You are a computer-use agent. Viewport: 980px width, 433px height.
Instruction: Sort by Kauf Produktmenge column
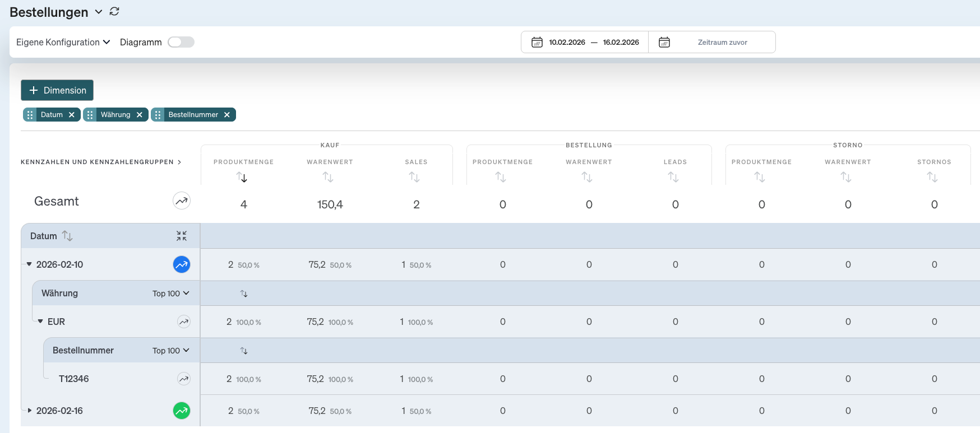point(242,177)
